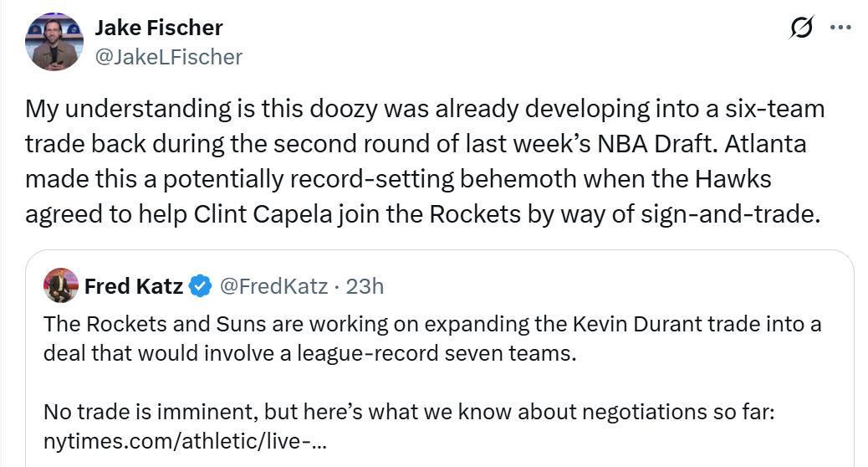Screen dimensions: 868x467
Task: Open the three-dot more options menu
Action: (840, 28)
